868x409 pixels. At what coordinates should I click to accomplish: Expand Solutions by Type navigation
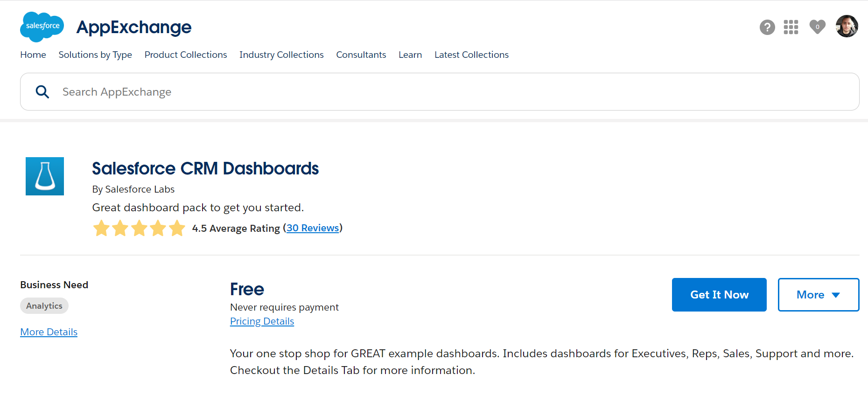[95, 55]
